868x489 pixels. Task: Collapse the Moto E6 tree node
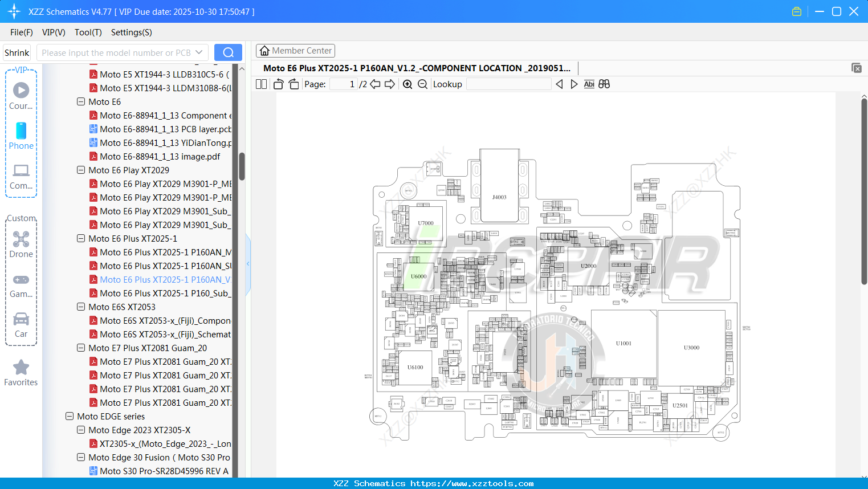click(x=81, y=102)
